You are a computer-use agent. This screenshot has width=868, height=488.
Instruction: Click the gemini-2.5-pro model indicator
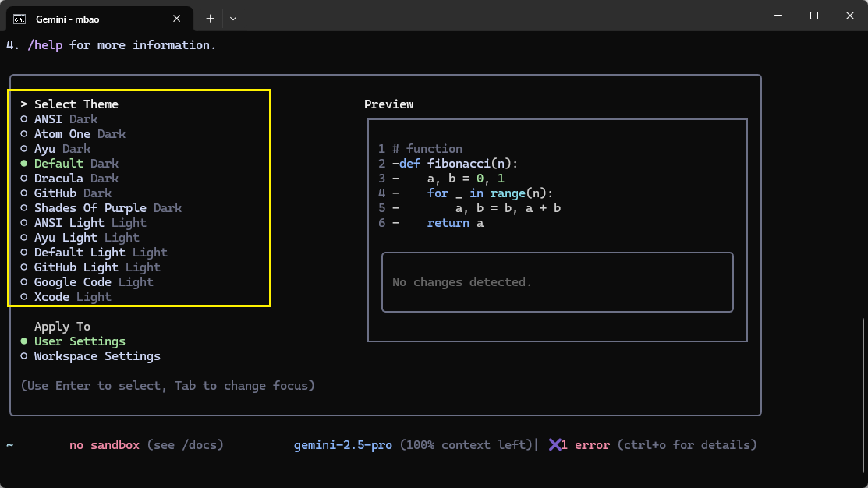point(343,444)
